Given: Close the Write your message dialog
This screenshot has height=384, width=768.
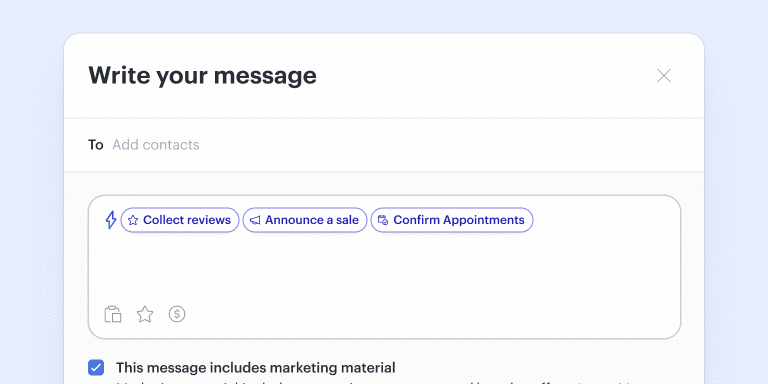Looking at the screenshot, I should pyautogui.click(x=664, y=75).
